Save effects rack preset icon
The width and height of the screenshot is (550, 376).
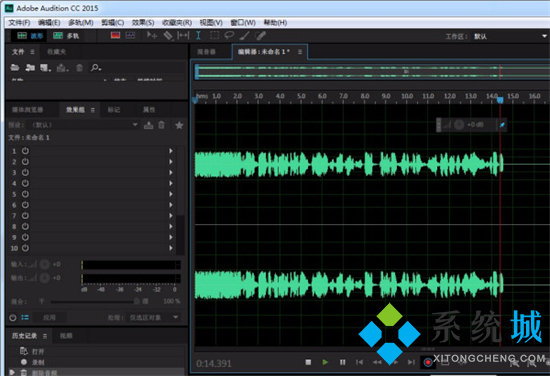[148, 125]
